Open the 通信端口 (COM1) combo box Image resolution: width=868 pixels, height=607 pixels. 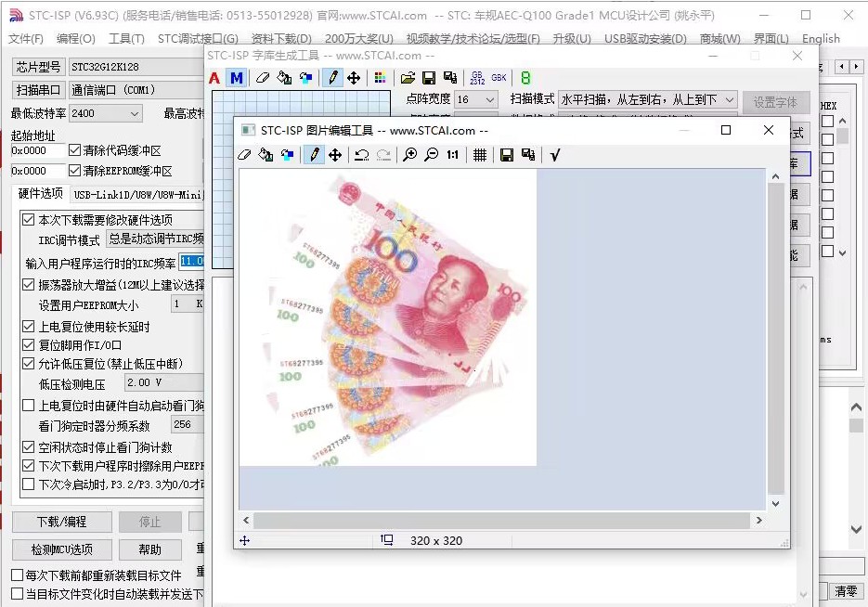click(136, 90)
